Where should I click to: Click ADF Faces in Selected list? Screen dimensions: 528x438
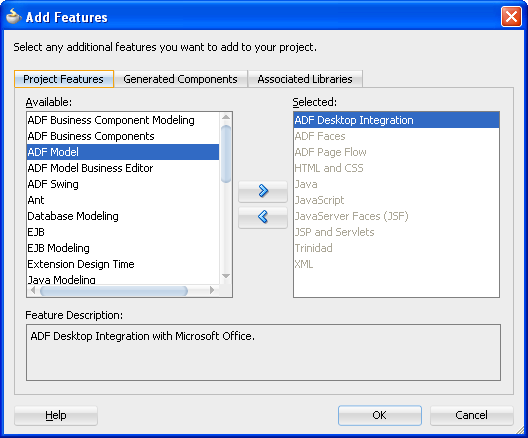[396, 136]
